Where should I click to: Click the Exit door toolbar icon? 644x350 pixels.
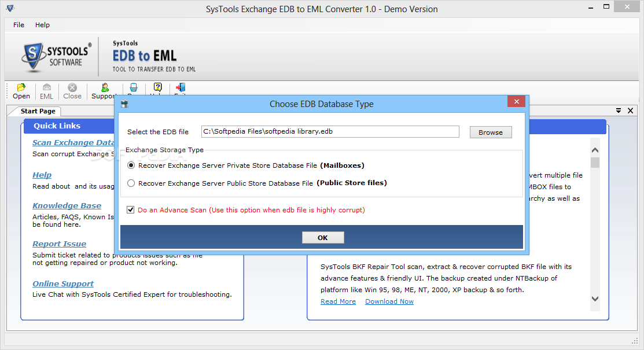[x=181, y=87]
